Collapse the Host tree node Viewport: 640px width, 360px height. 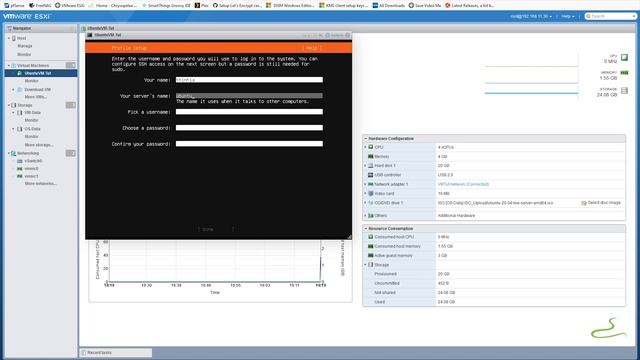point(9,38)
